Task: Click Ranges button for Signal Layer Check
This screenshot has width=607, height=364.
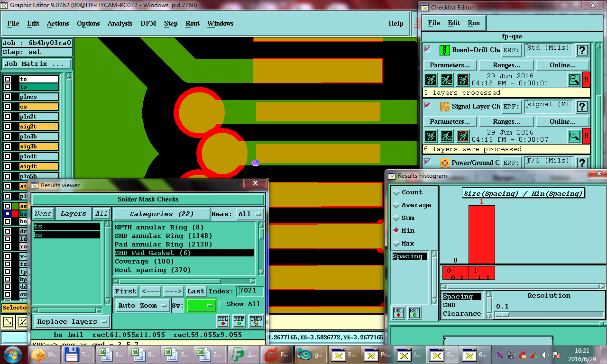Action: 506,121
